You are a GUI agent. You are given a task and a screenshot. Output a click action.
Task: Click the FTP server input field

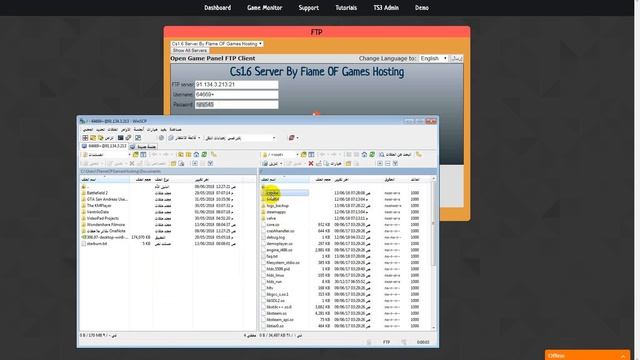pyautogui.click(x=236, y=85)
